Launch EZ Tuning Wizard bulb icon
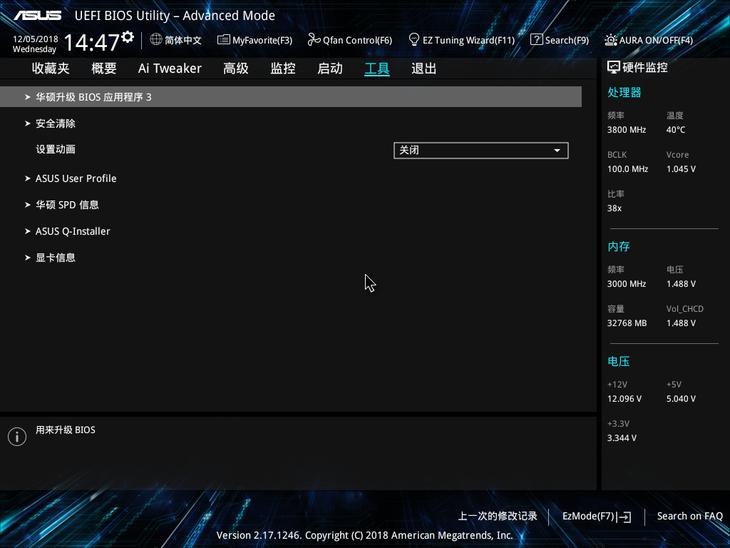The image size is (730, 548). point(413,40)
